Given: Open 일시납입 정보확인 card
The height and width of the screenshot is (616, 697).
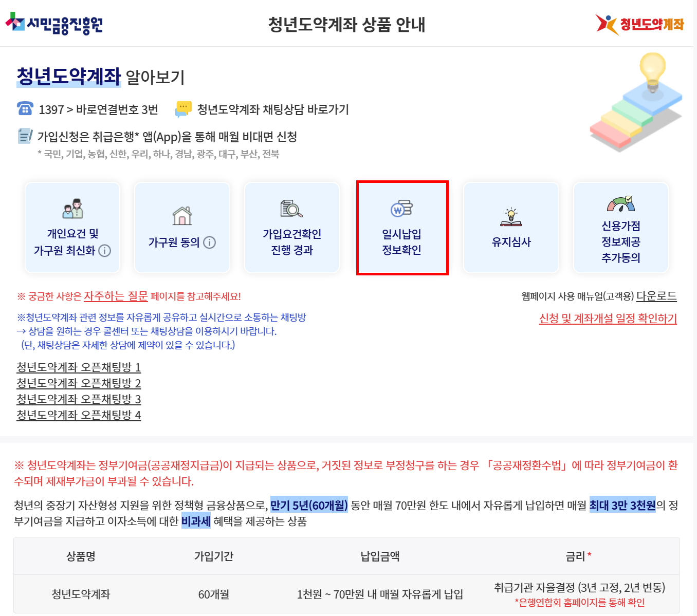Looking at the screenshot, I should [x=402, y=228].
